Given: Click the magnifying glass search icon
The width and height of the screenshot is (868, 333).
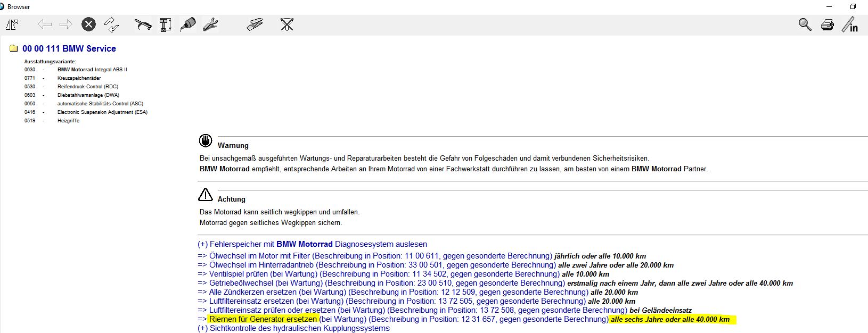Looking at the screenshot, I should point(805,24).
